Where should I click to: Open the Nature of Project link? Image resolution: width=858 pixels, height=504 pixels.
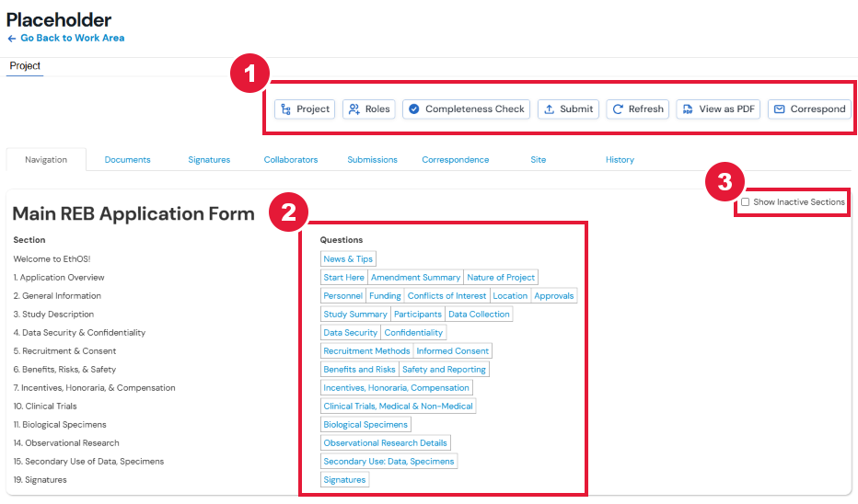click(501, 278)
